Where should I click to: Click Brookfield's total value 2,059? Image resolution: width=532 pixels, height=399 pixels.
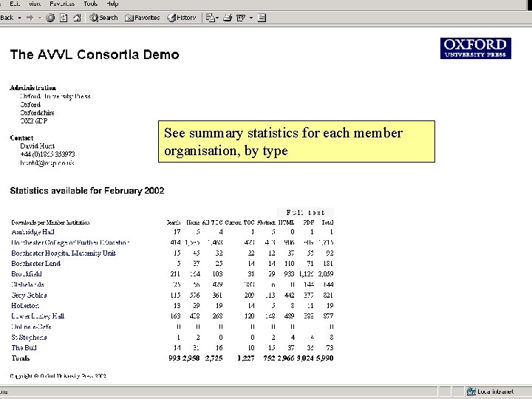325,274
